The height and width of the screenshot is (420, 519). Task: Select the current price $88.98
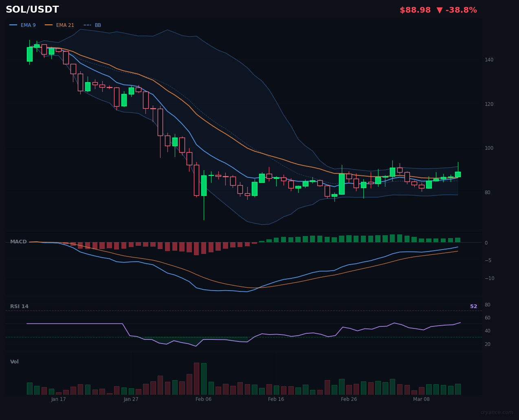[x=415, y=10]
